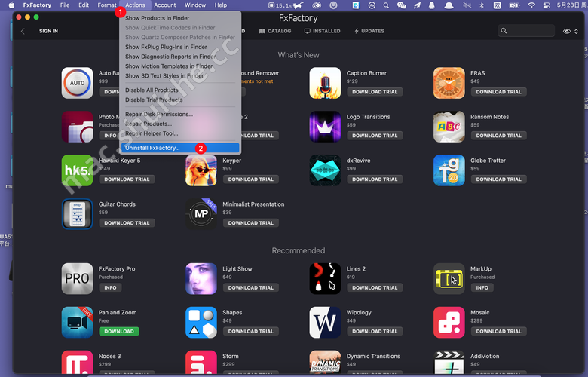This screenshot has height=377, width=588.
Task: Open the Dynamic Transitions icon
Action: tap(325, 363)
